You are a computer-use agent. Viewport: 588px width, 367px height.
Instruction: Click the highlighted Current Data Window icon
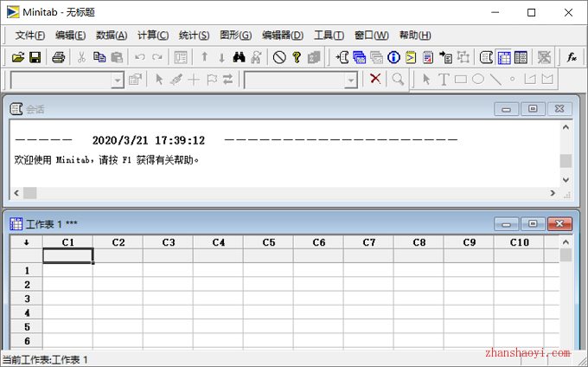coord(504,57)
